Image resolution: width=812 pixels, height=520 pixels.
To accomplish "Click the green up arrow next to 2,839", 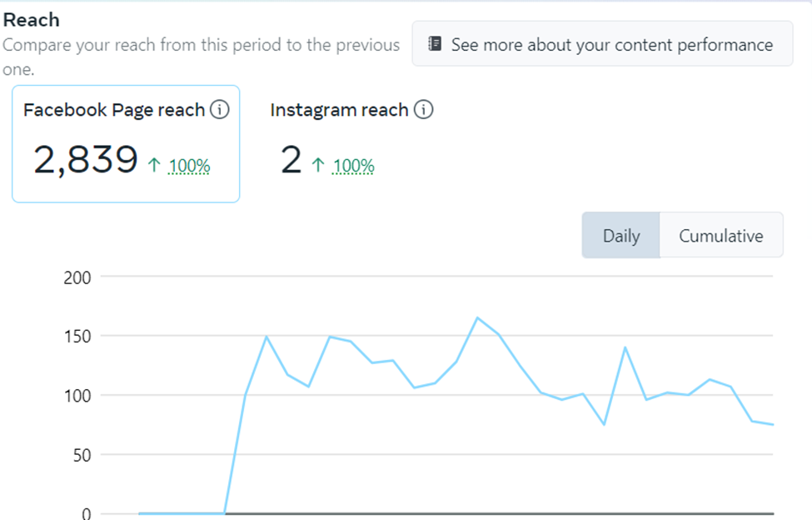I will coord(153,166).
